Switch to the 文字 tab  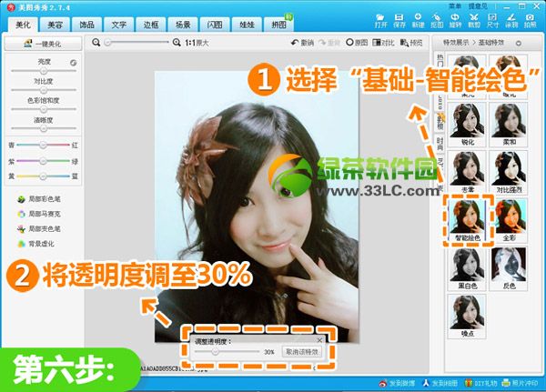pos(118,25)
